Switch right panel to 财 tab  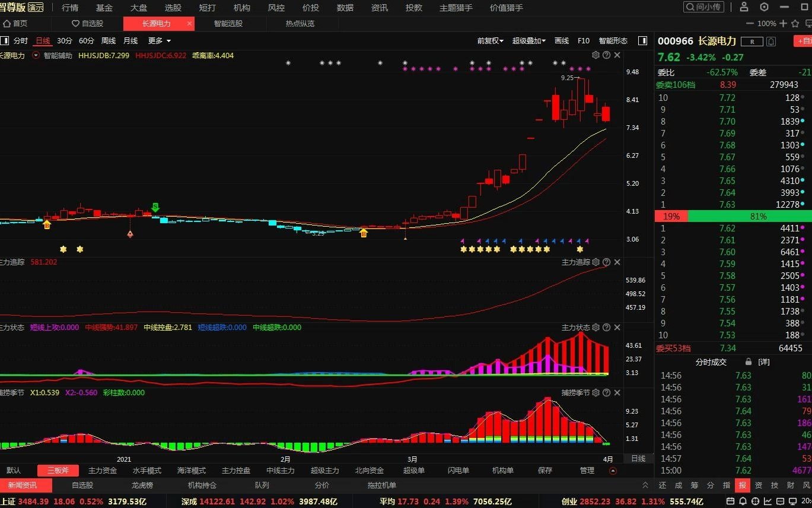(791, 485)
